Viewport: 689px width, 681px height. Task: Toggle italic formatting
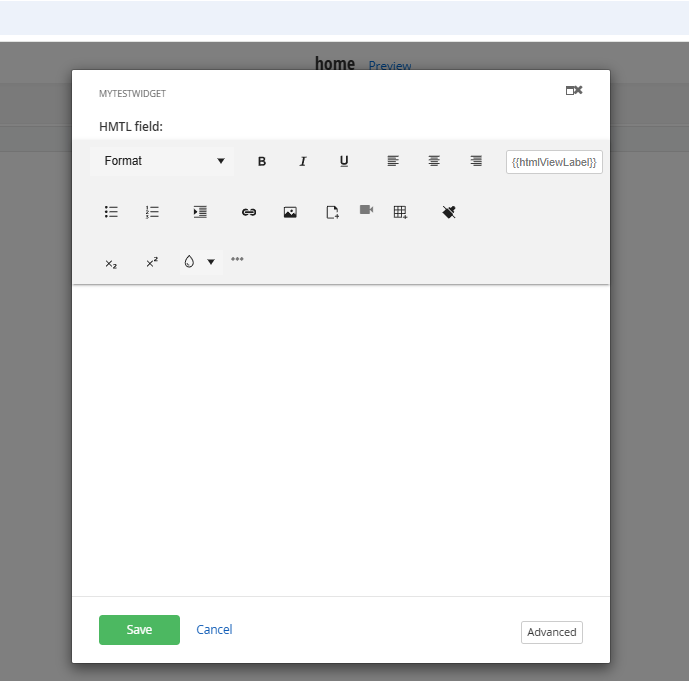point(303,161)
